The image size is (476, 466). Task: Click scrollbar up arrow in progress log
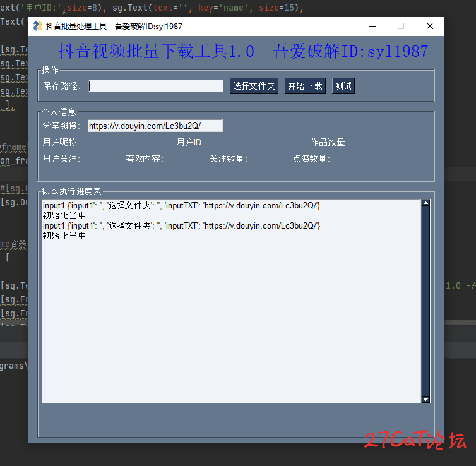(x=425, y=203)
